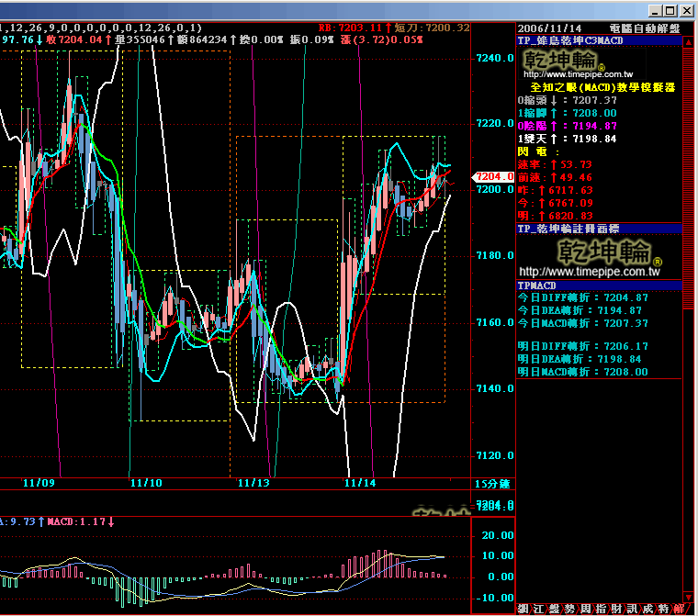Maximize the chart window
Image resolution: width=698 pixels, height=616 pixels.
[x=670, y=9]
